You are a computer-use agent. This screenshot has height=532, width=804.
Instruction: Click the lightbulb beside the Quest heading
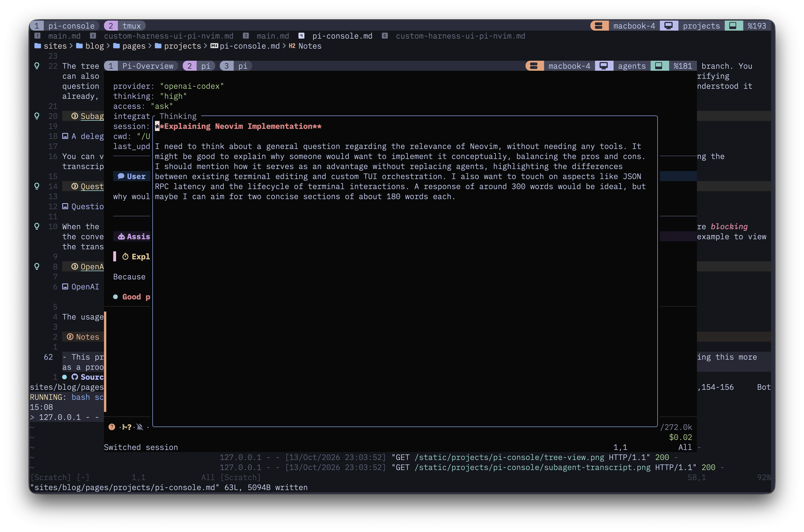(x=37, y=186)
